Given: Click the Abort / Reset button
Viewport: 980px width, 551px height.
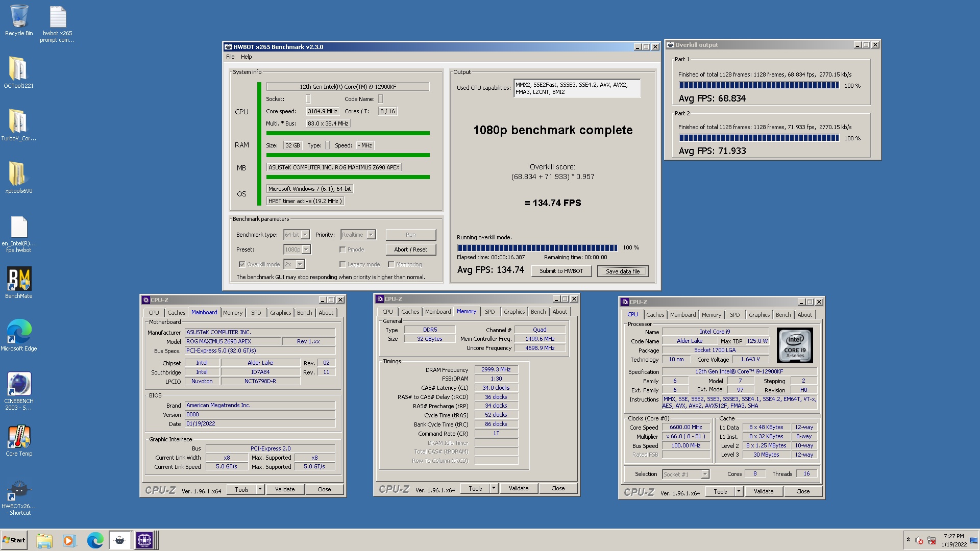Looking at the screenshot, I should (410, 249).
